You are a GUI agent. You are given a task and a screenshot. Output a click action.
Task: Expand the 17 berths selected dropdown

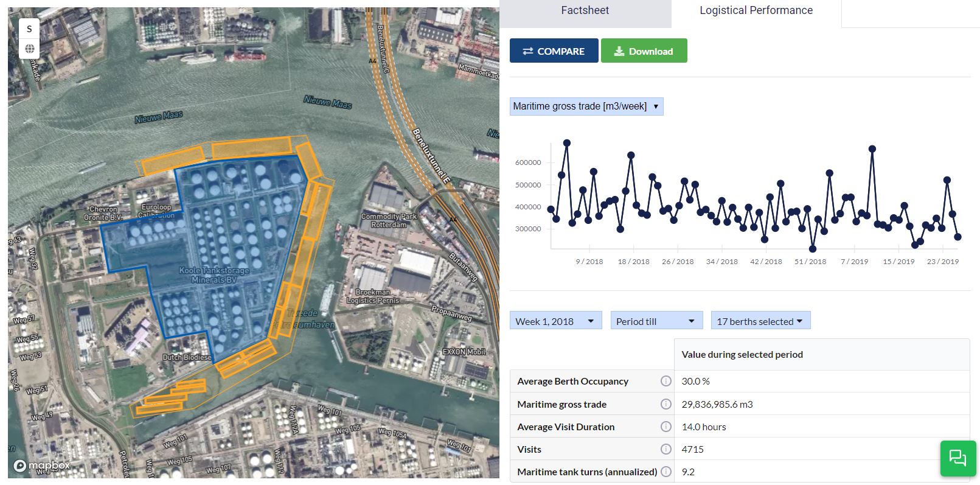[760, 321]
